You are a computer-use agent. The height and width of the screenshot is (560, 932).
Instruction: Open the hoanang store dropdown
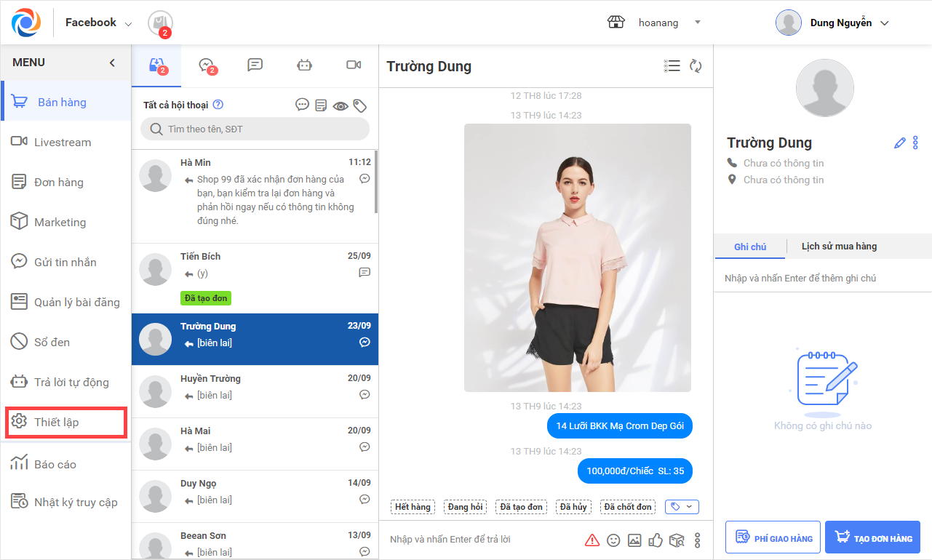(697, 23)
